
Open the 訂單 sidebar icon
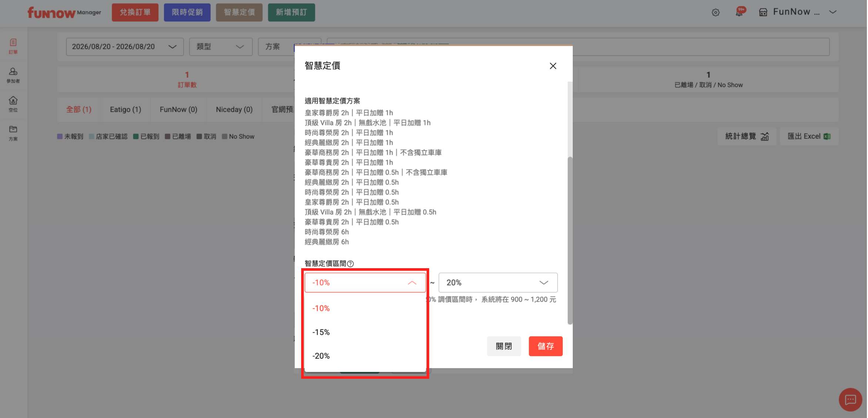(13, 46)
